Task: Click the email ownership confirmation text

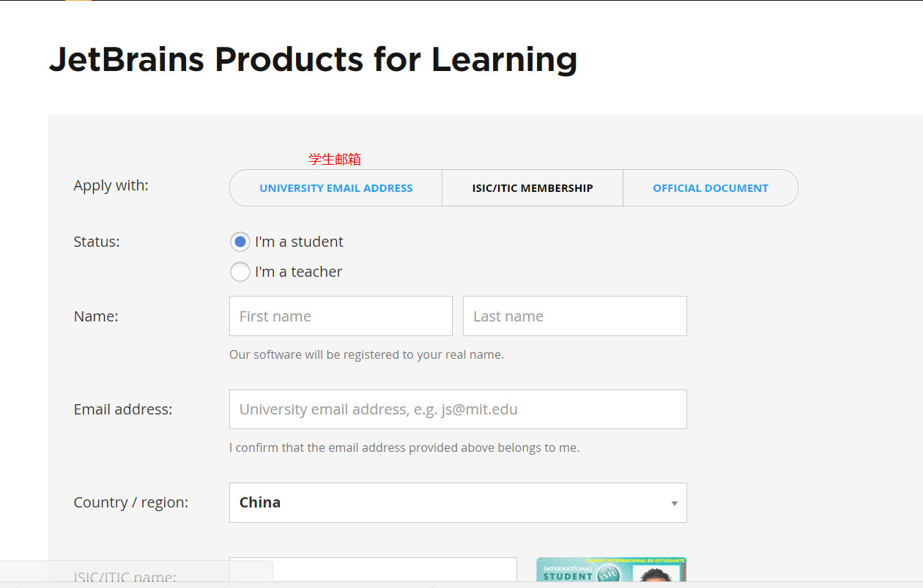Action: [x=404, y=447]
